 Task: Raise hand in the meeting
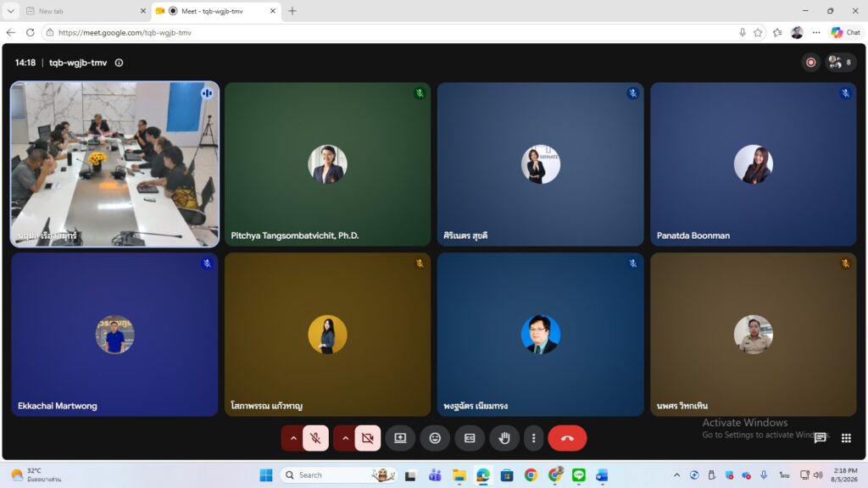[504, 438]
